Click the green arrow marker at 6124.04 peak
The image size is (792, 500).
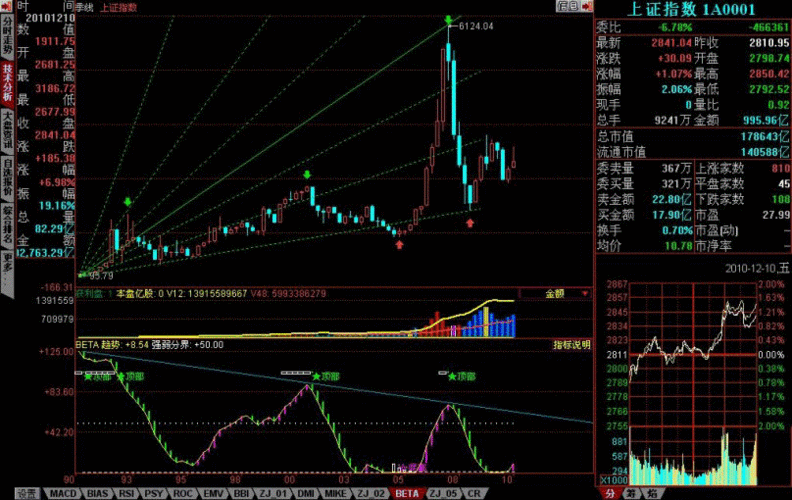point(449,20)
